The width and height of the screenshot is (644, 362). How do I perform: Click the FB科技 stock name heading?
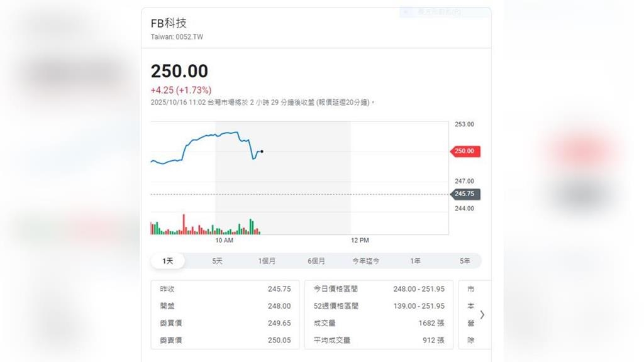point(169,22)
